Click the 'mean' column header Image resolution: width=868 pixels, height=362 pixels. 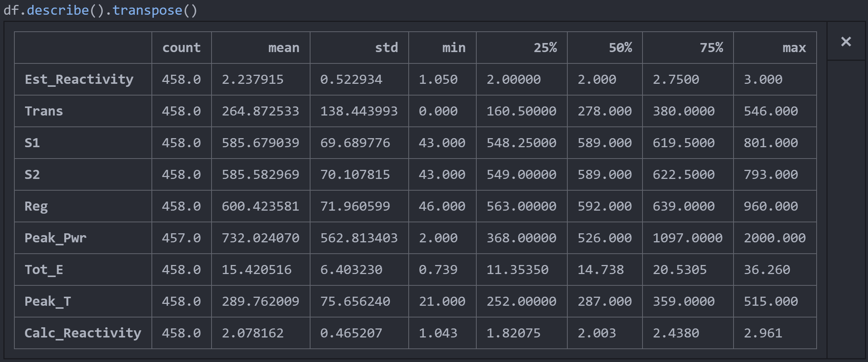284,48
